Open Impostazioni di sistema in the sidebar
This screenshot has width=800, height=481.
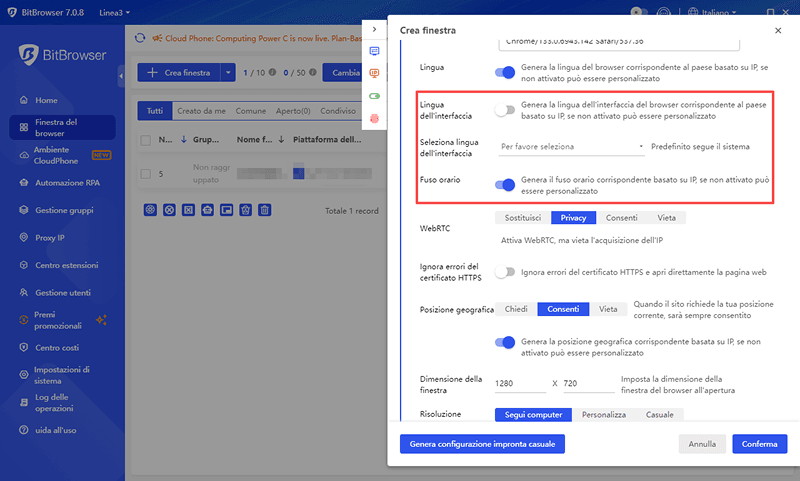coord(62,375)
